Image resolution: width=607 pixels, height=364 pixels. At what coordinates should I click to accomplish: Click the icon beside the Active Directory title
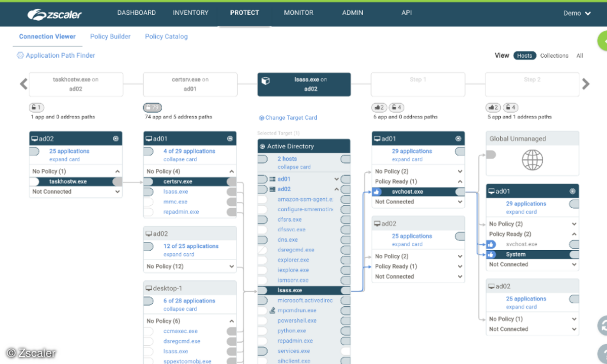click(262, 147)
